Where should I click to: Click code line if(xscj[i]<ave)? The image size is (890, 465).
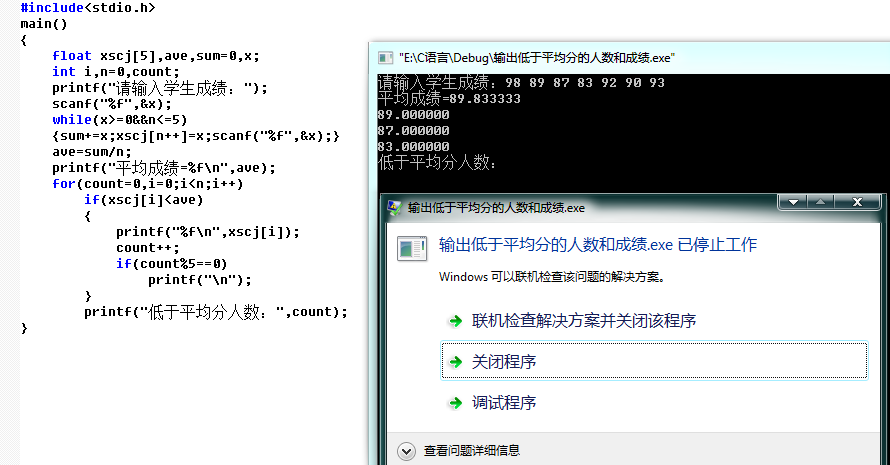(x=144, y=199)
